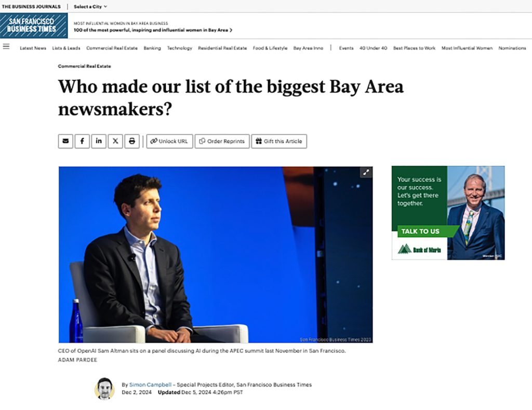Image resolution: width=532 pixels, height=410 pixels.
Task: Click the Bank of Marin logo in ad
Action: click(419, 250)
